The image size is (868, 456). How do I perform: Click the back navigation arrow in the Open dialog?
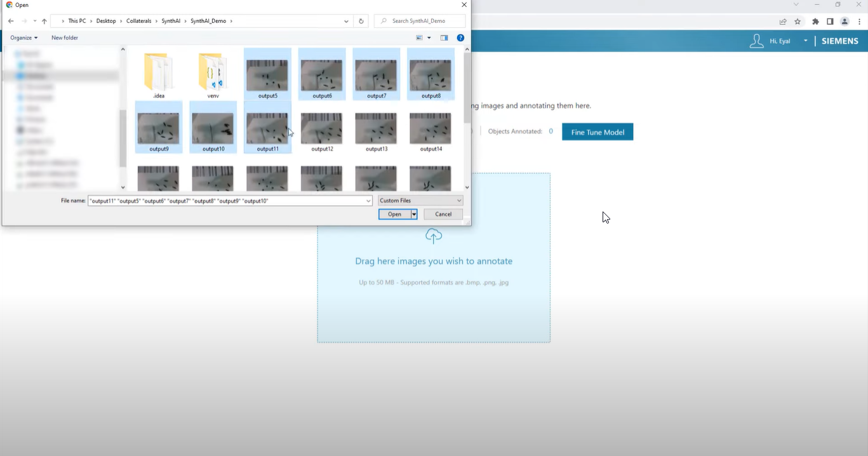(10, 20)
